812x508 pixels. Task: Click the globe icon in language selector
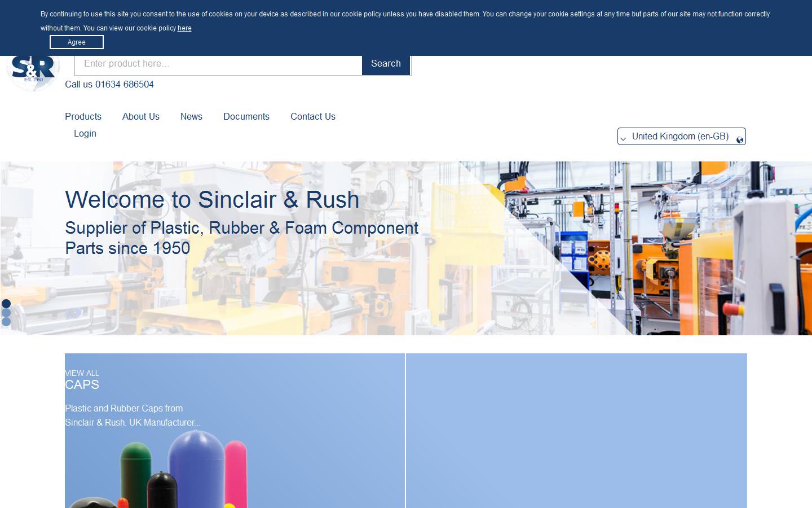tap(739, 140)
